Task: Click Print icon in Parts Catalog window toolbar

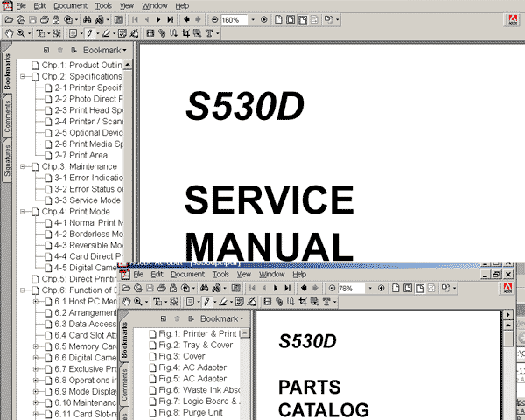Action: pyautogui.click(x=161, y=288)
